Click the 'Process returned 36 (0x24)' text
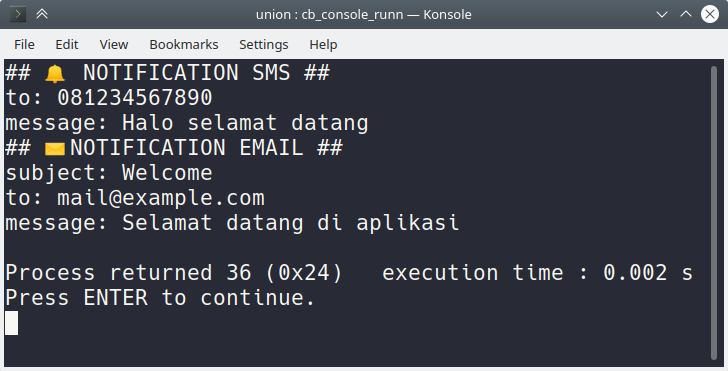The image size is (728, 371). (x=174, y=273)
